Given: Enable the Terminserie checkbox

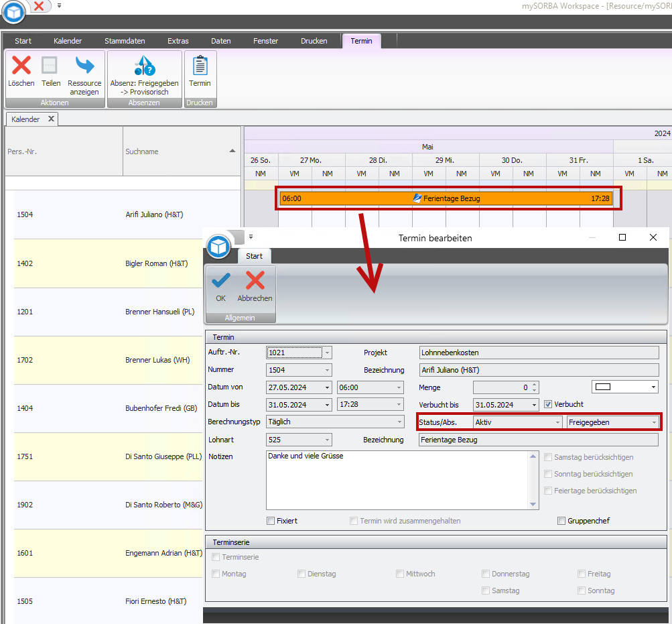Looking at the screenshot, I should coord(216,557).
